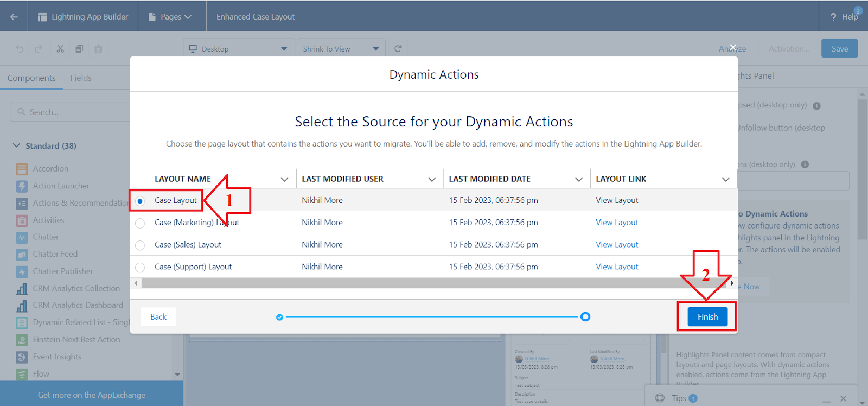Image resolution: width=868 pixels, height=406 pixels.
Task: Open the Help question mark
Action: coord(833,17)
